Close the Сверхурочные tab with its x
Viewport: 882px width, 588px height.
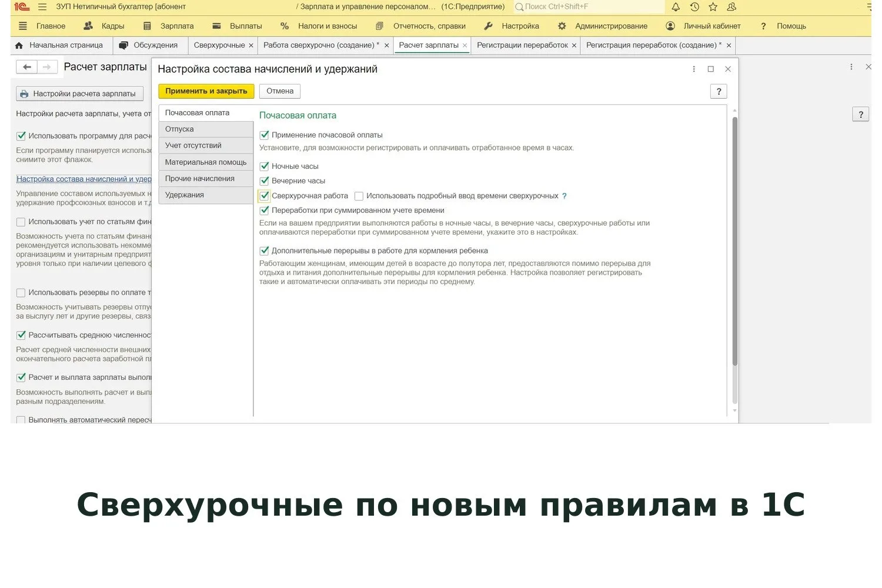(x=251, y=45)
